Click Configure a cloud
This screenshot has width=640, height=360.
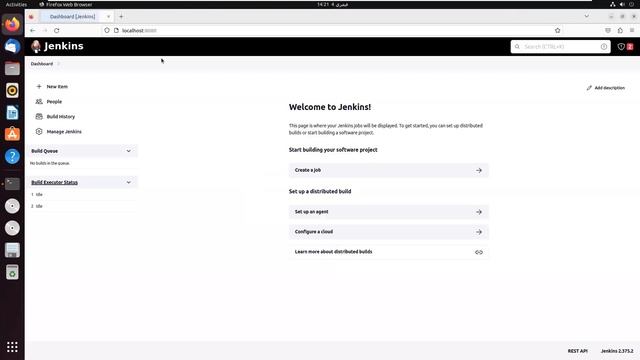389,232
